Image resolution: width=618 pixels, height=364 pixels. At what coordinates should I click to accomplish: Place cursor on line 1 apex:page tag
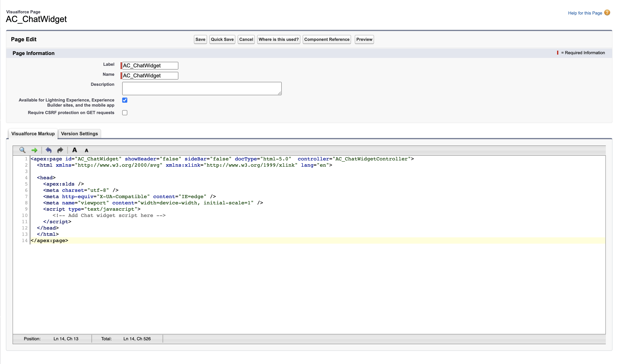(222, 159)
